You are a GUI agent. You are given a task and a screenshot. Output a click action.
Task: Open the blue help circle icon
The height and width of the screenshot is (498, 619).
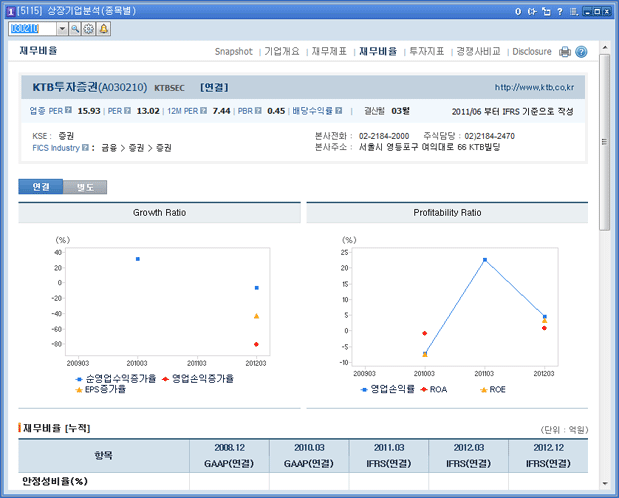(581, 52)
